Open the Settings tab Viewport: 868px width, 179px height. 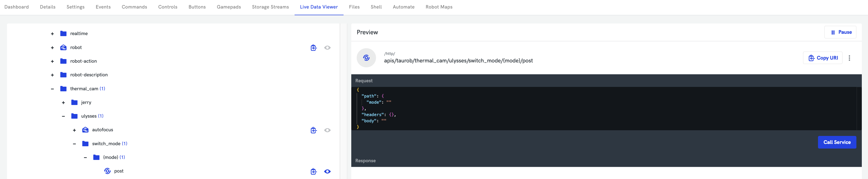pos(76,7)
